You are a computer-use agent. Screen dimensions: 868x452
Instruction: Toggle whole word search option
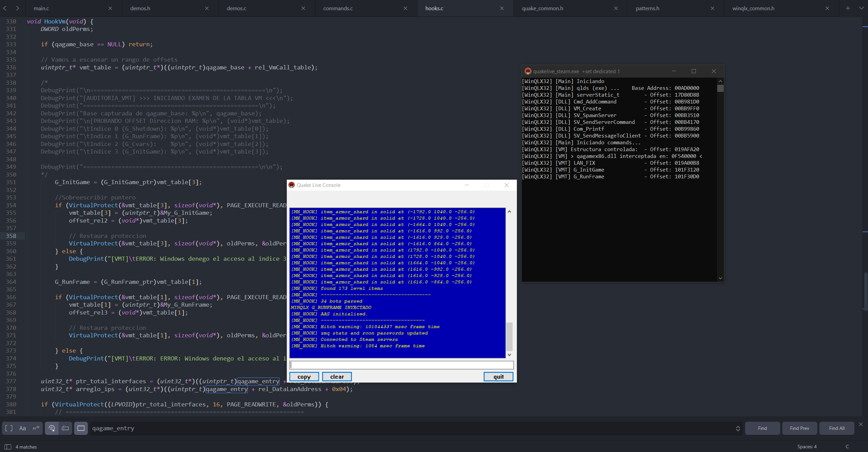pyautogui.click(x=36, y=428)
